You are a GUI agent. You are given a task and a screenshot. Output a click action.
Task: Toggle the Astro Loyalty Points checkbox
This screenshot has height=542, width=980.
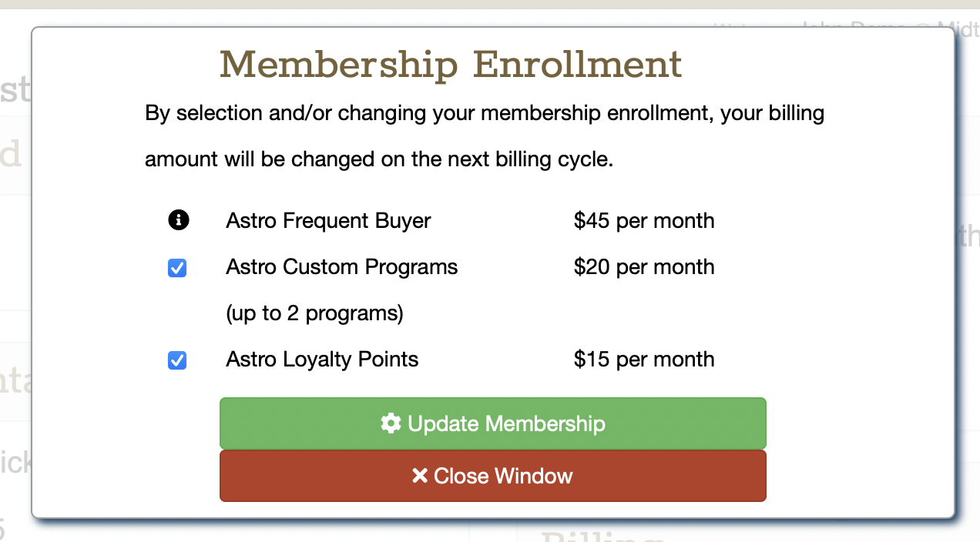pos(177,360)
